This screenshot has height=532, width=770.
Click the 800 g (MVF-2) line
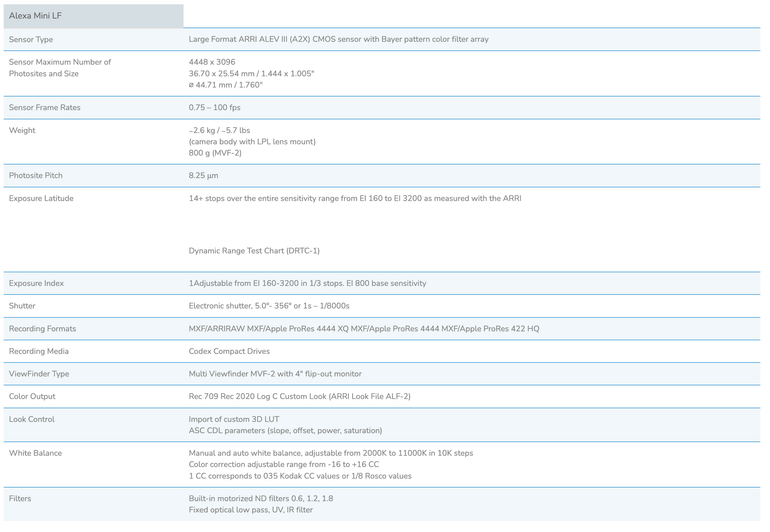tap(215, 153)
